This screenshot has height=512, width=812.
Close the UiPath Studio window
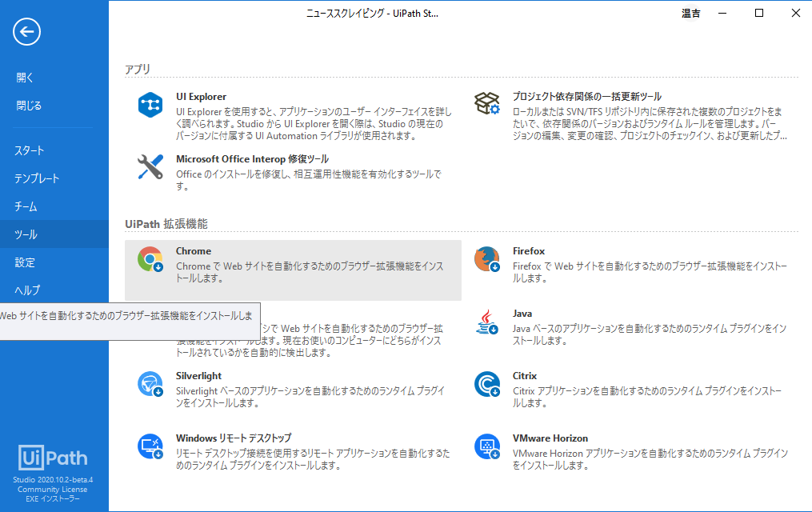click(796, 14)
